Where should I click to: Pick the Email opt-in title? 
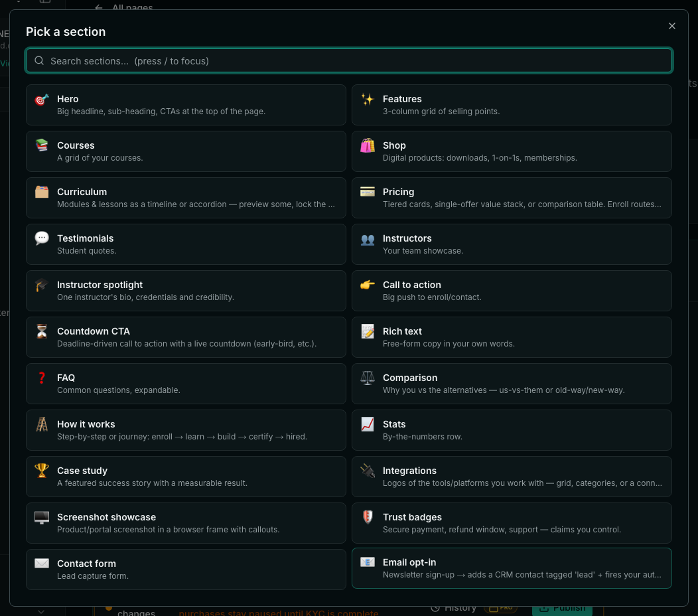[x=409, y=562]
